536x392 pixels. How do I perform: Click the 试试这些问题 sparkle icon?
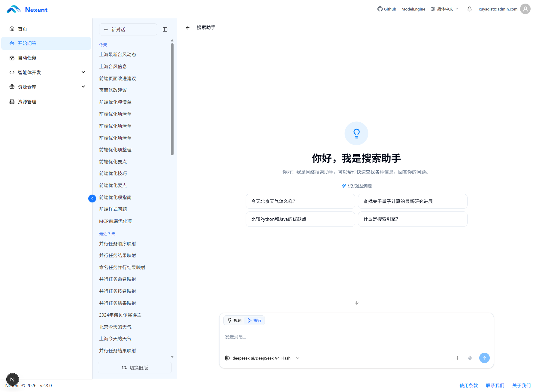[344, 186]
